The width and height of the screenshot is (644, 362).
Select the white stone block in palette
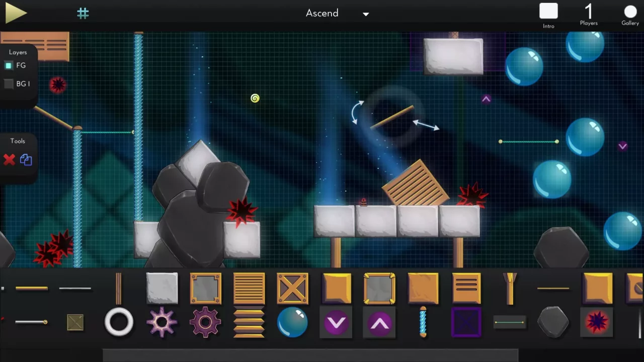pyautogui.click(x=162, y=289)
